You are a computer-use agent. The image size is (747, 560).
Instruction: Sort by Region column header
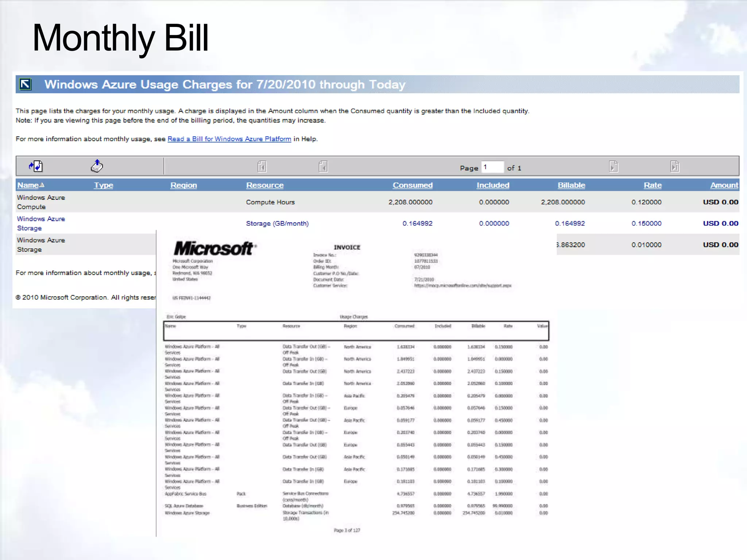click(183, 185)
